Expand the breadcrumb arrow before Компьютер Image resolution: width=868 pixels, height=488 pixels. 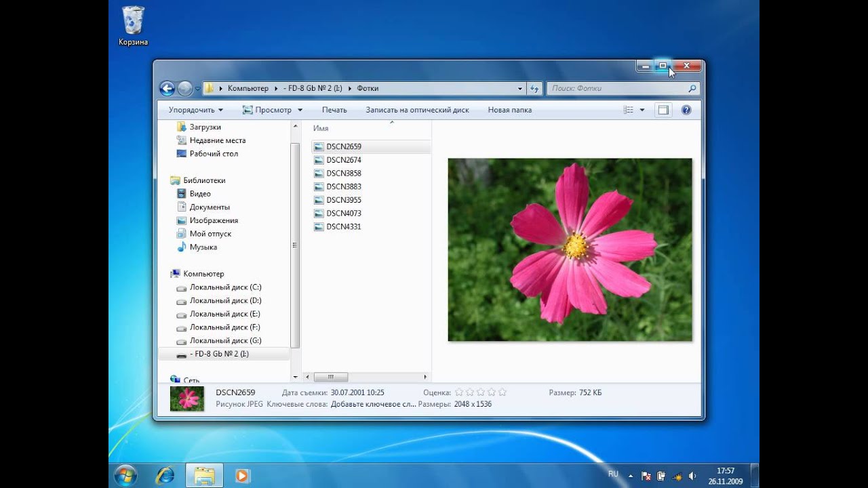click(221, 89)
